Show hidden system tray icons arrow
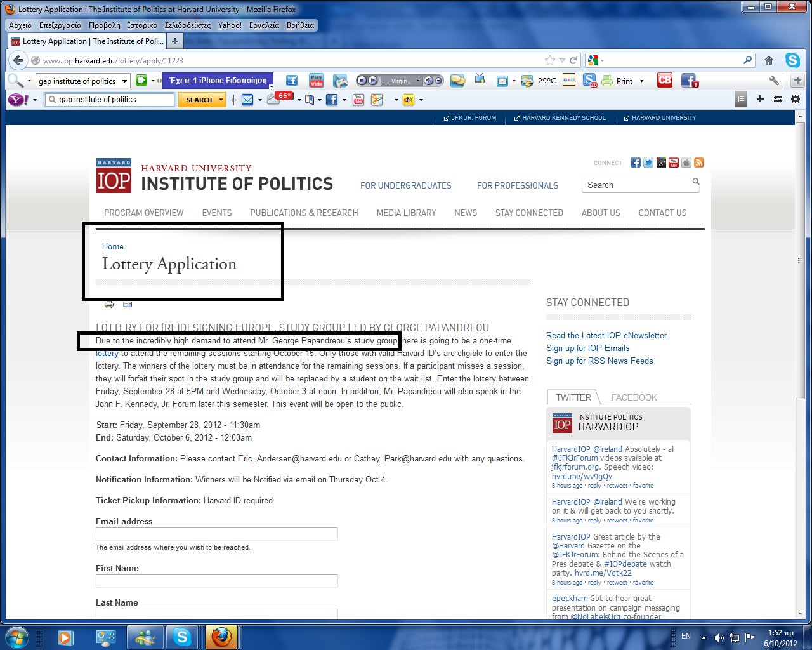 coord(704,637)
